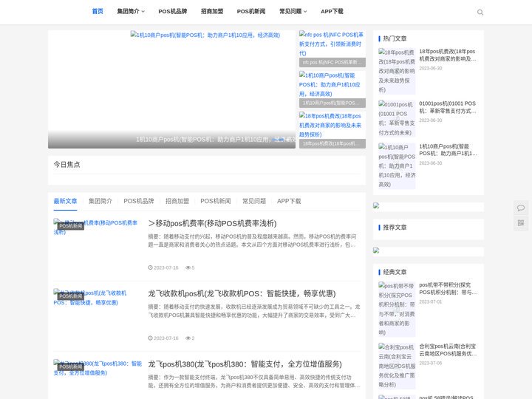
Task: Open article 移动pos机费率(移动POS机费率浅析)
Action: click(212, 223)
